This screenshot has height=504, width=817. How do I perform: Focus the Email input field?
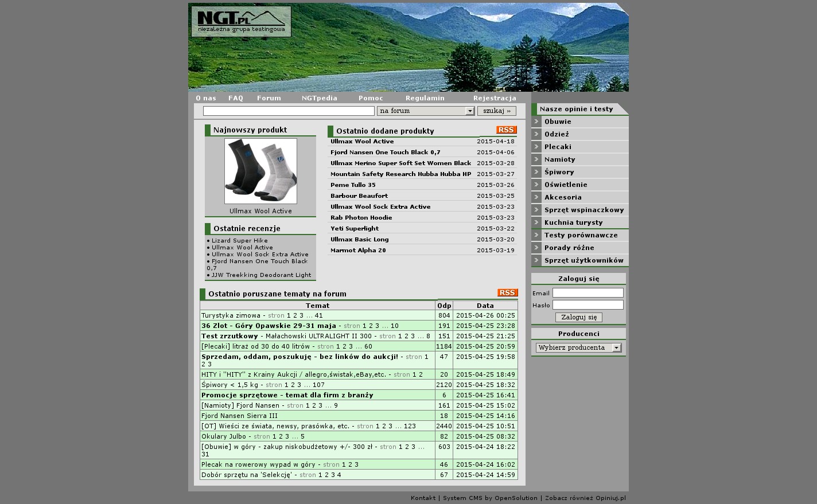(x=588, y=293)
